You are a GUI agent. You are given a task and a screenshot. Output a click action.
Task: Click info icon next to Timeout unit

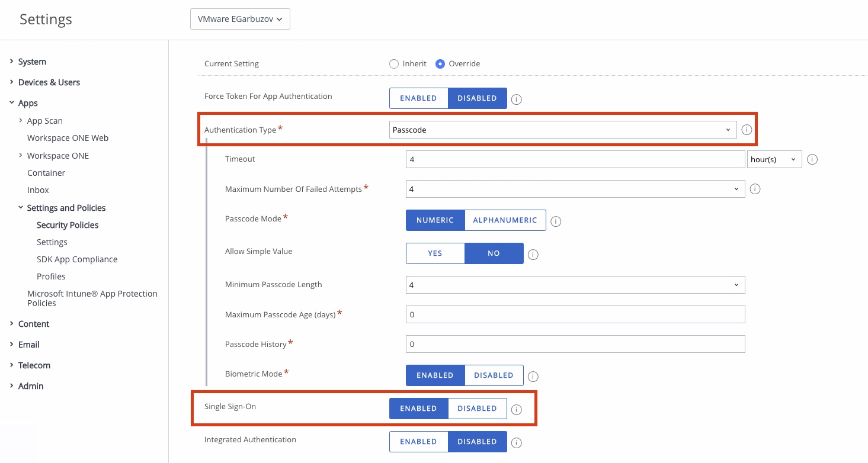tap(812, 159)
